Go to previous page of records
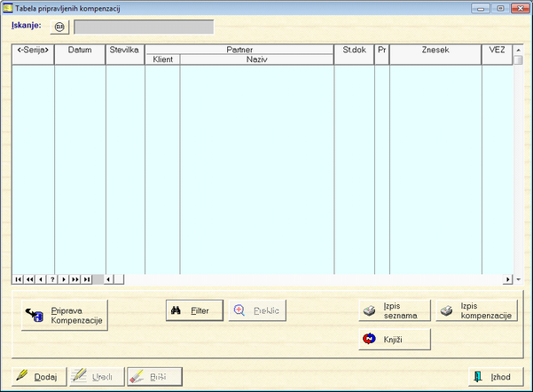Viewport: 533px width, 392px height. click(29, 279)
